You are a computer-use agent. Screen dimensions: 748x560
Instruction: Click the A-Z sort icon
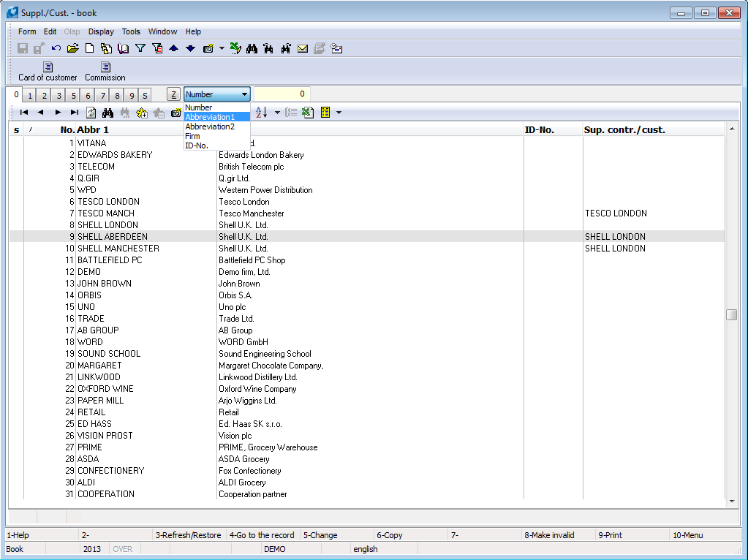tap(262, 113)
